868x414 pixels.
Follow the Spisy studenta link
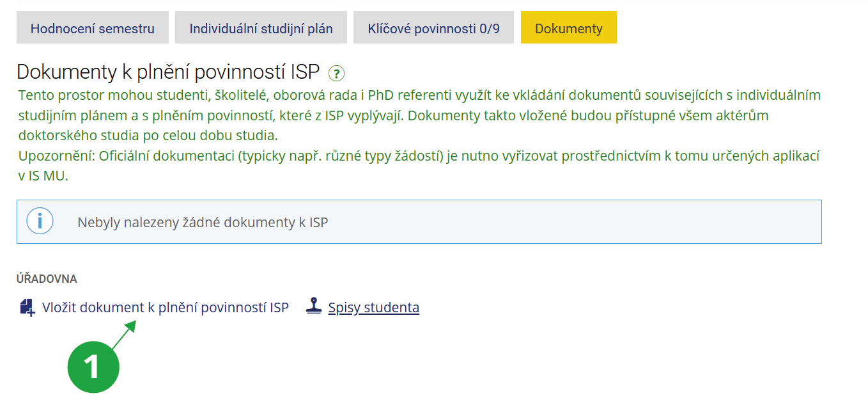[x=373, y=307]
